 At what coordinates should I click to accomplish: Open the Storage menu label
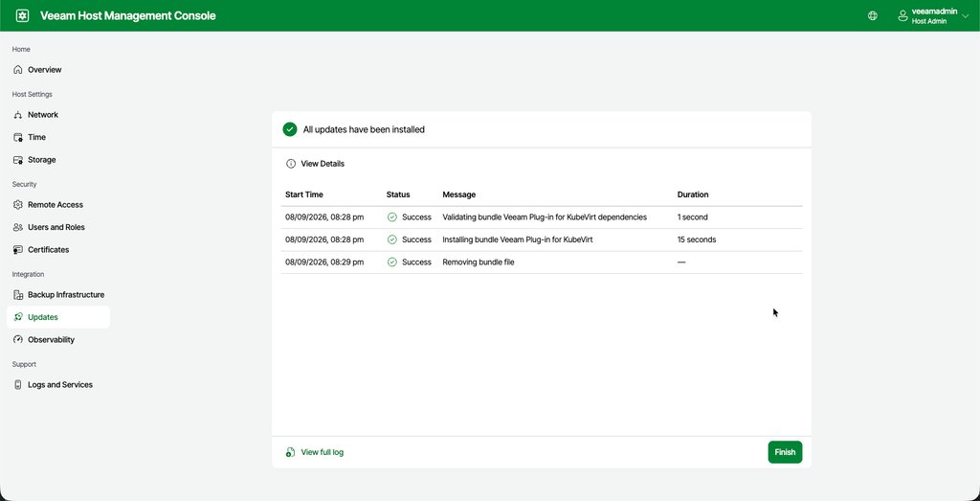point(42,159)
